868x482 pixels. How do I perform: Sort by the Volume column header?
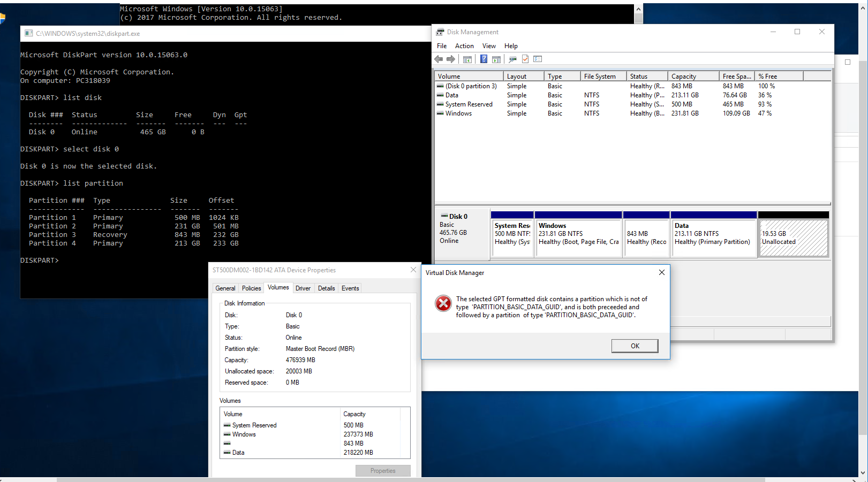469,76
